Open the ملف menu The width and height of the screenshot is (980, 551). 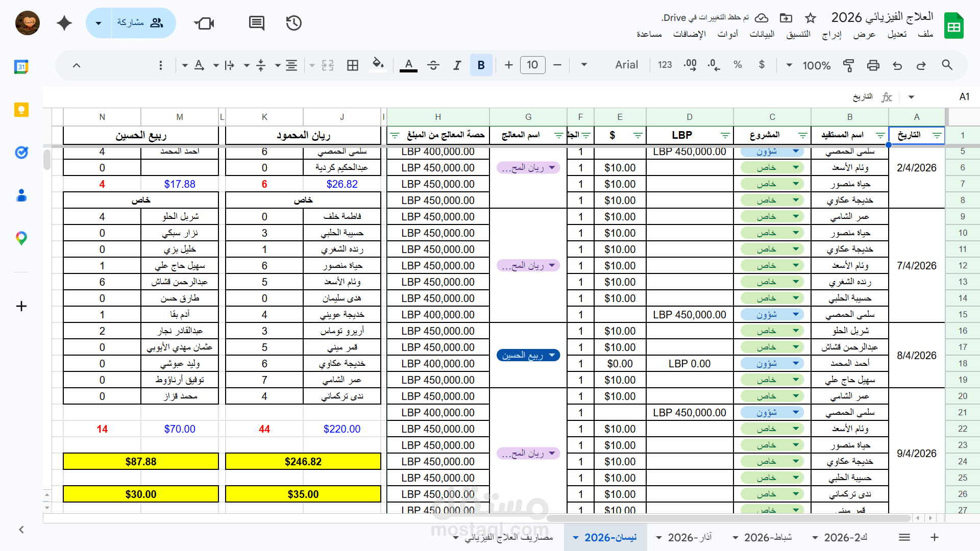[x=925, y=34]
